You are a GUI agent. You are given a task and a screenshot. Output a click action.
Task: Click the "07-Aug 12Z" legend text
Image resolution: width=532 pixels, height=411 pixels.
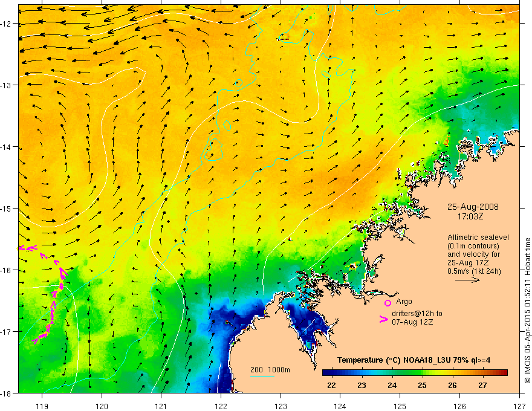(x=412, y=322)
